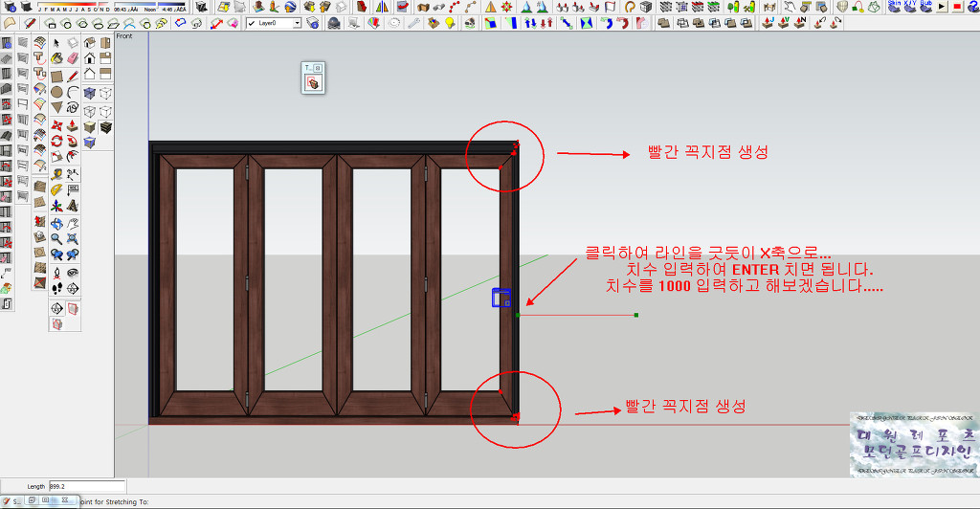This screenshot has height=509, width=980.
Task: Select the arrow Select tool
Action: coord(56,42)
